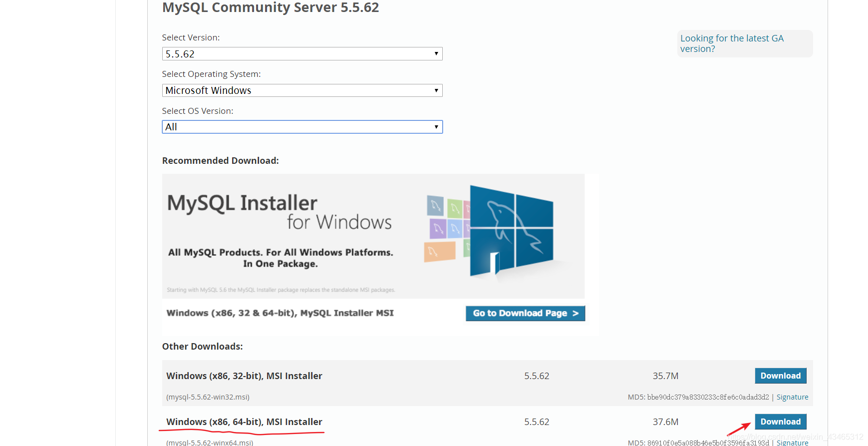Click the Go to Download Page button
The width and height of the screenshot is (868, 446).
[x=525, y=313]
